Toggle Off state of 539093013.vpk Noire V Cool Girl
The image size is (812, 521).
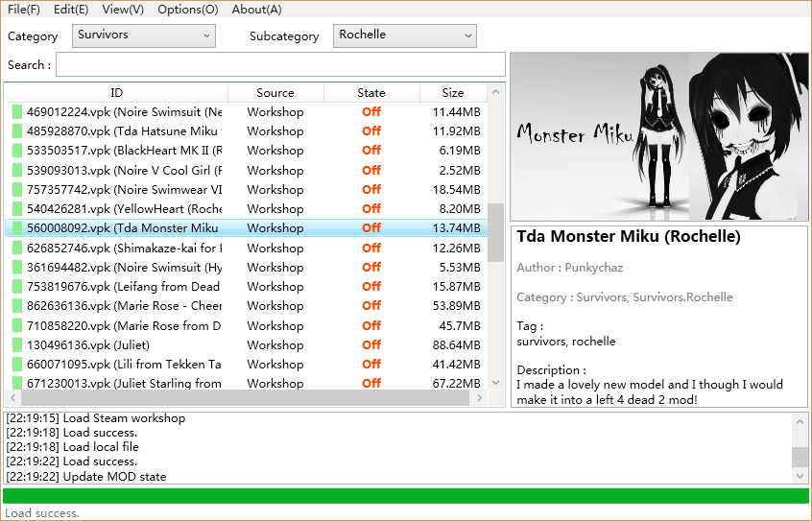point(371,170)
